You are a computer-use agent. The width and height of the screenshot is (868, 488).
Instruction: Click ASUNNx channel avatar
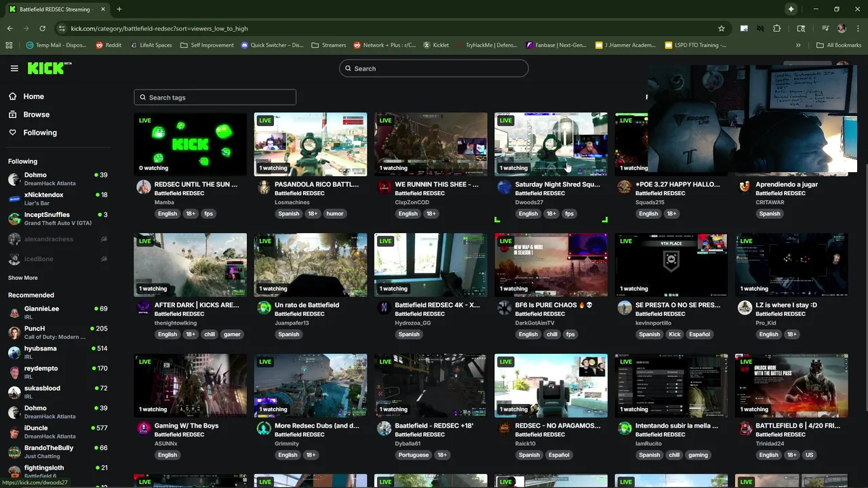[144, 428]
